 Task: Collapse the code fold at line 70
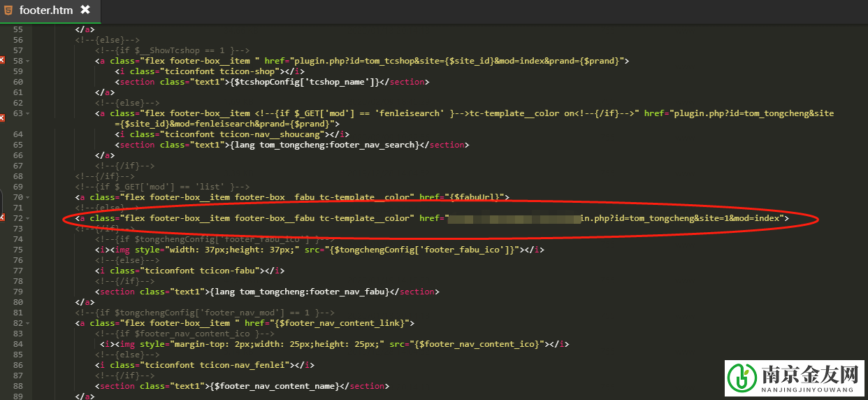[28, 197]
